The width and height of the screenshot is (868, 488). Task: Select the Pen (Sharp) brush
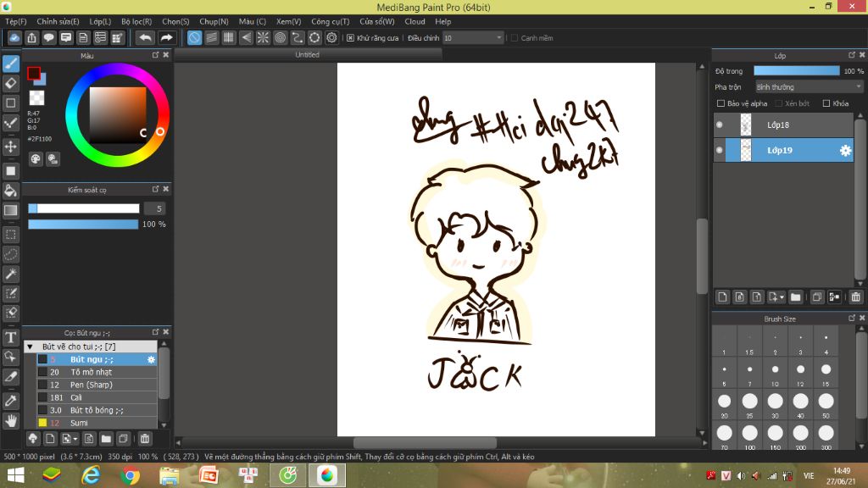coord(97,385)
